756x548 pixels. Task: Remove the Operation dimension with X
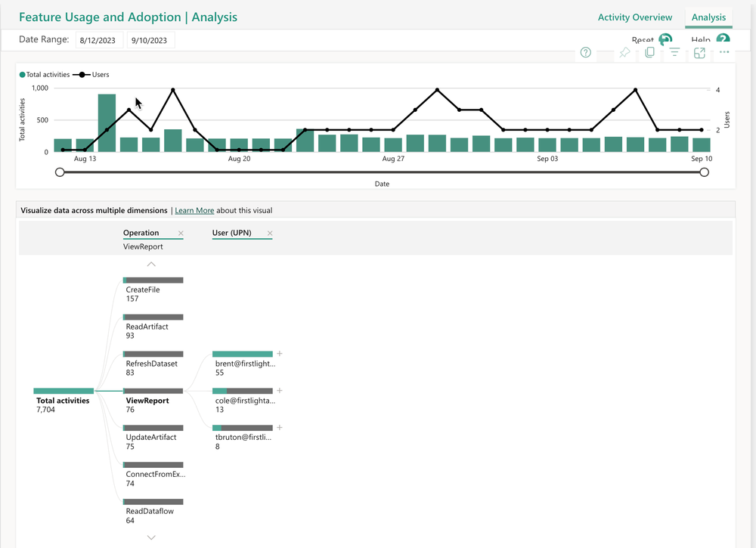coord(180,233)
